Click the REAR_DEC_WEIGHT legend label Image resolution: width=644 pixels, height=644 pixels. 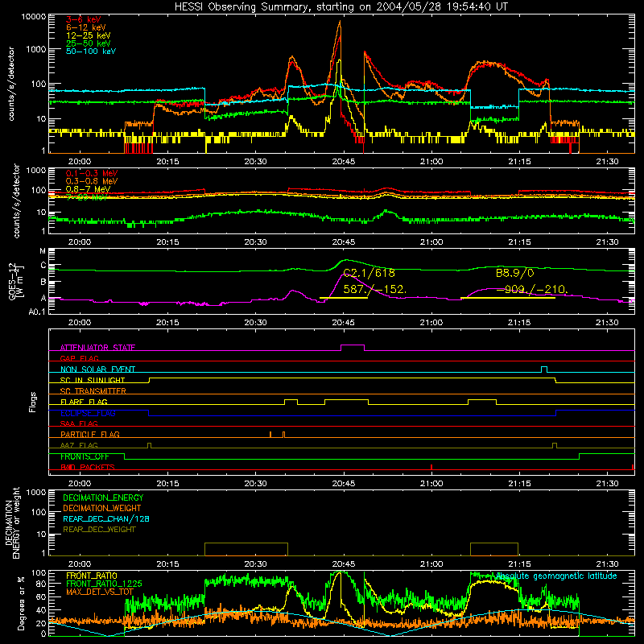[x=99, y=530]
